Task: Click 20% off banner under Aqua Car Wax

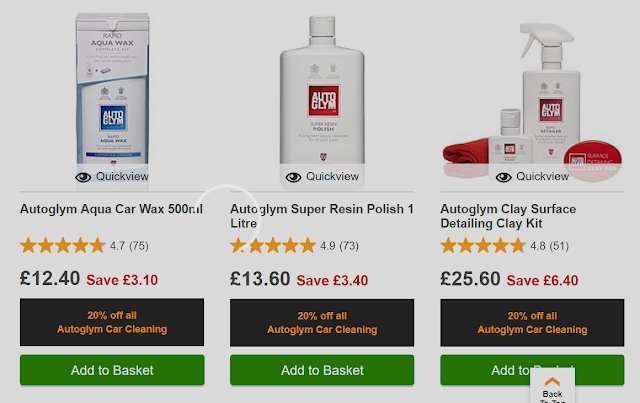Action: [112, 322]
